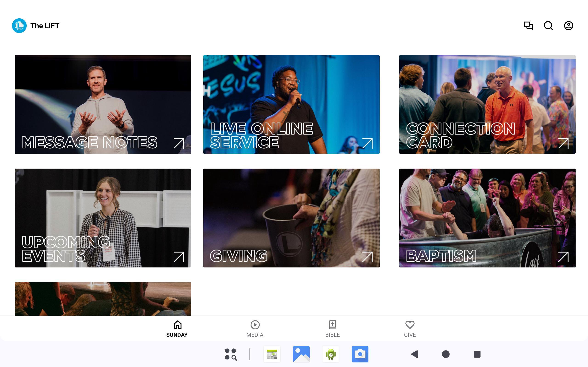Switch to the Bible tab
The width and height of the screenshot is (588, 367).
point(332,329)
